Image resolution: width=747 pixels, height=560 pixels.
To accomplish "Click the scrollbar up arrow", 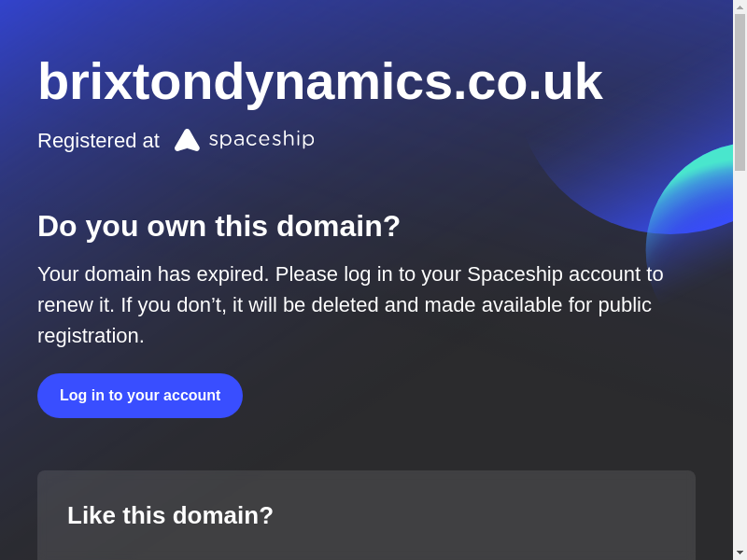I will tap(740, 7).
